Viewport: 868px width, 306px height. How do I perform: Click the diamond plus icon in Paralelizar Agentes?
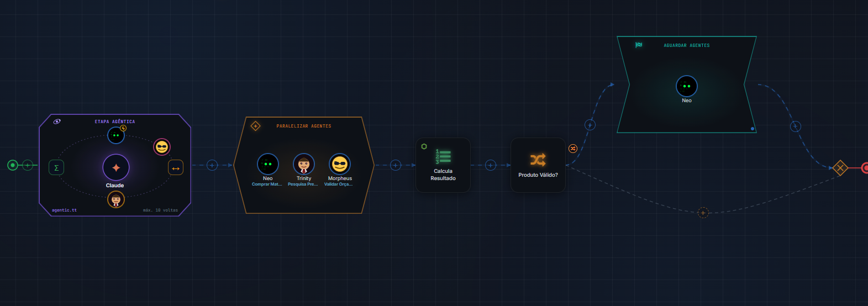tap(255, 126)
